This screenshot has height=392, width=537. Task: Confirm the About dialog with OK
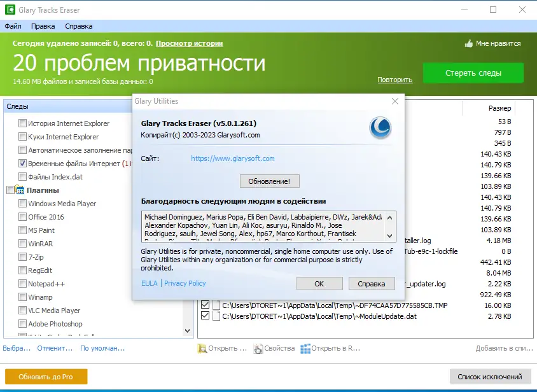tap(319, 284)
